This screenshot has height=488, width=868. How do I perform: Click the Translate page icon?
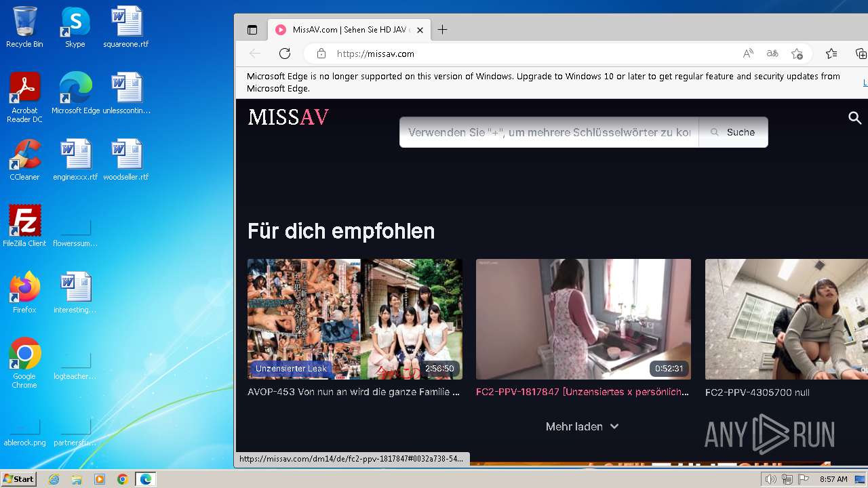point(772,54)
